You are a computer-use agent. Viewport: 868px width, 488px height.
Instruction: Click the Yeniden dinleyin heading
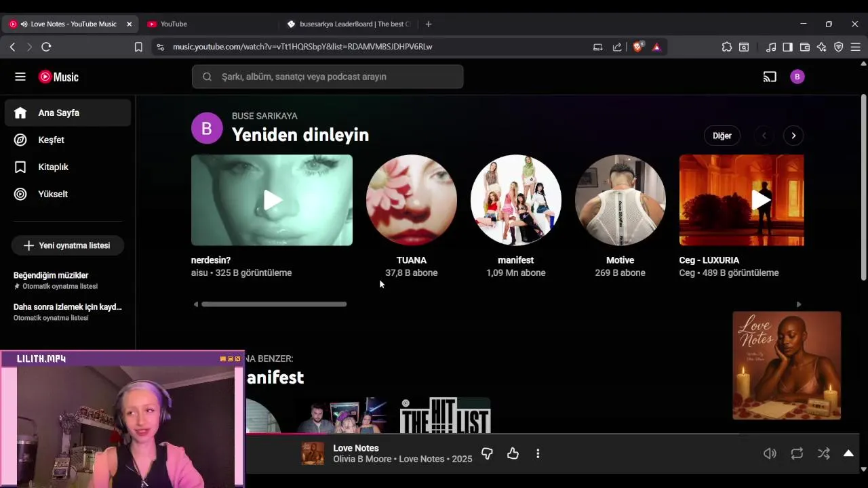pos(300,135)
